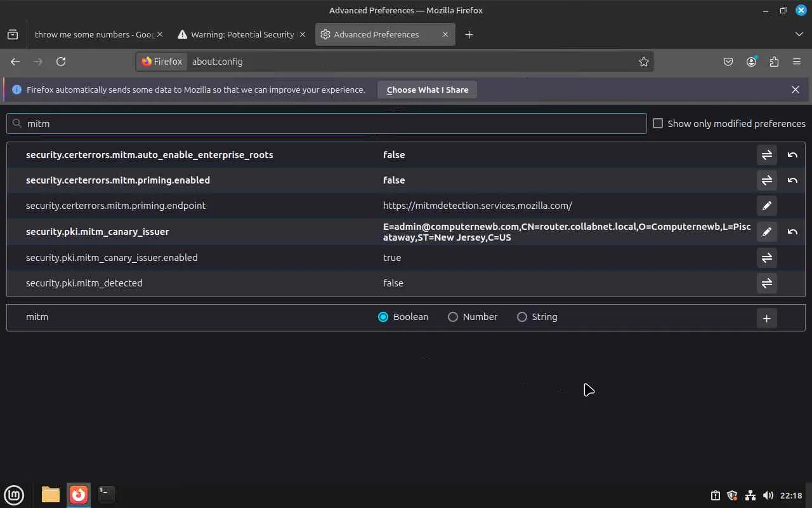812x508 pixels.
Task: Switch to the Potential Security warning tab
Action: click(242, 34)
